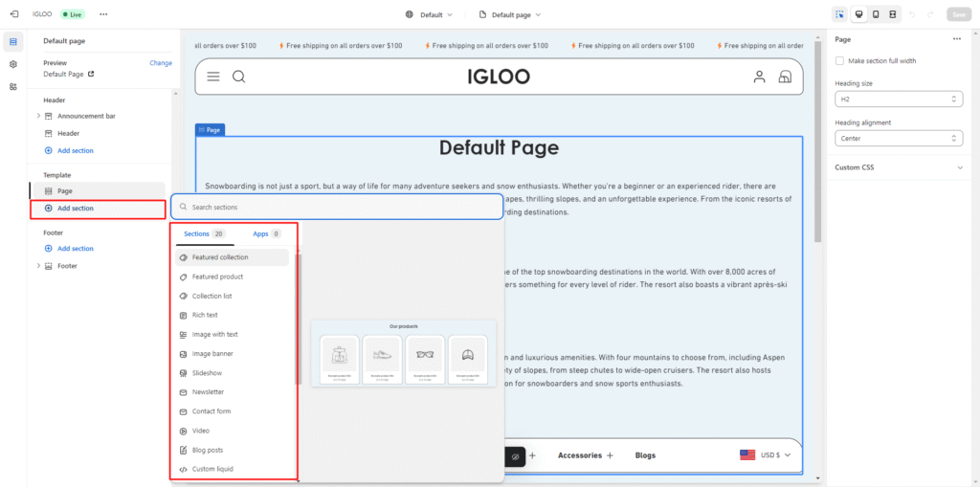Click the fullscreen preview icon
This screenshot has width=980, height=487.
[x=892, y=14]
